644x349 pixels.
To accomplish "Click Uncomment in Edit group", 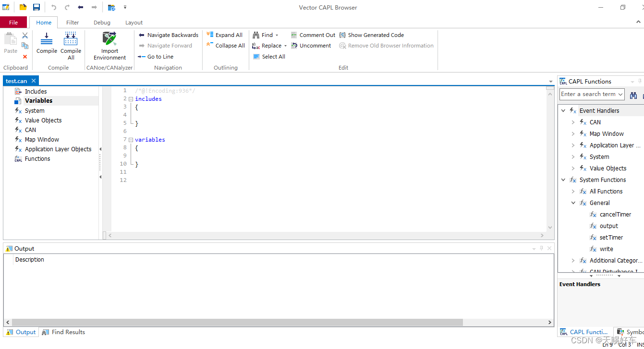I will [x=311, y=46].
